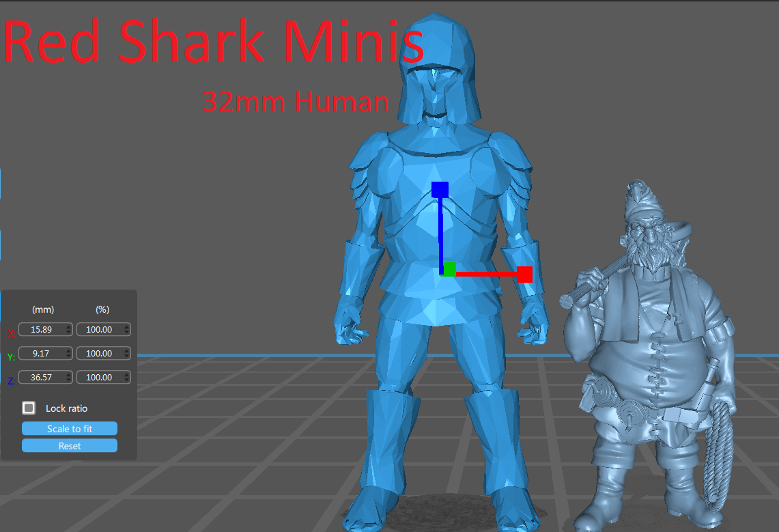Click the blue "Z:" axis label
Viewport: 779px width, 532px height.
[12, 381]
